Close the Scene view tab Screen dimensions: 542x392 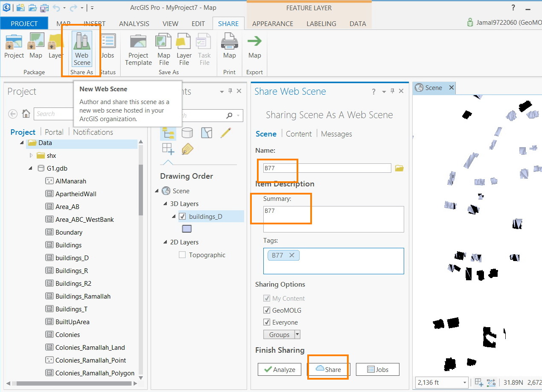(452, 87)
